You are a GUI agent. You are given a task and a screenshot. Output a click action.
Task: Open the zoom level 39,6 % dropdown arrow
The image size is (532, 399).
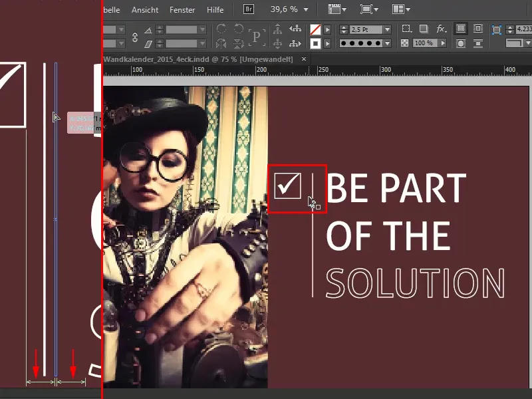coord(306,9)
